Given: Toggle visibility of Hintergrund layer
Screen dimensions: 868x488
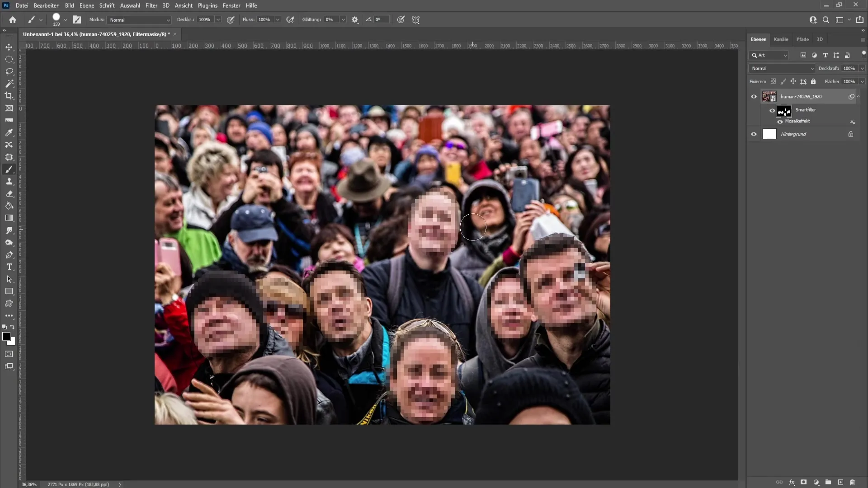Looking at the screenshot, I should click(x=754, y=134).
